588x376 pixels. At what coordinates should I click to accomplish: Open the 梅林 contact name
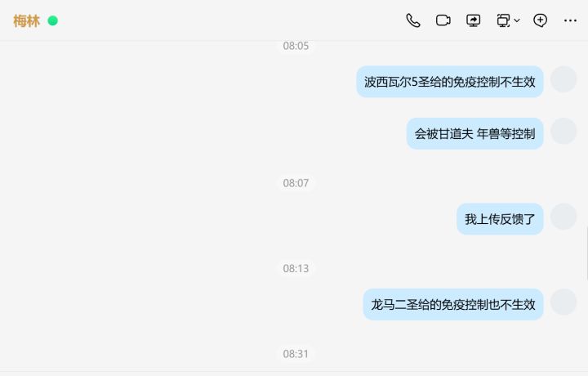tap(26, 21)
